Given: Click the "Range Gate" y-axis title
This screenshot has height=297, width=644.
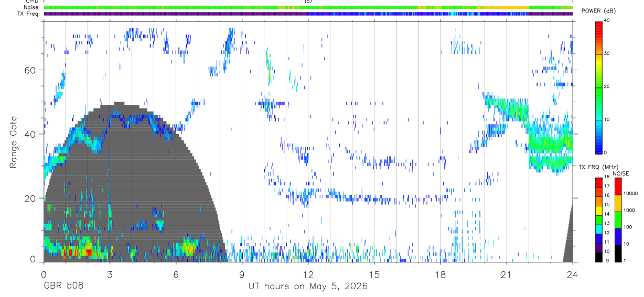Looking at the screenshot, I should tap(13, 142).
